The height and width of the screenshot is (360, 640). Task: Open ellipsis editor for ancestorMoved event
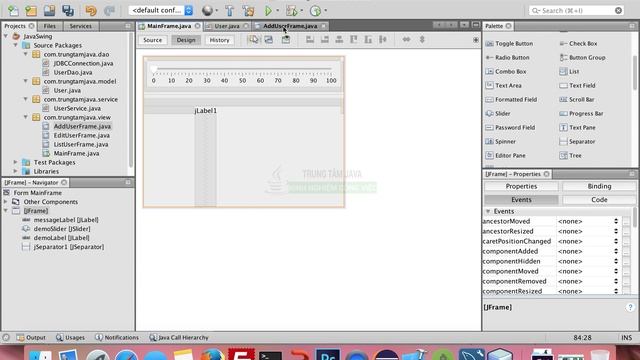626,221
